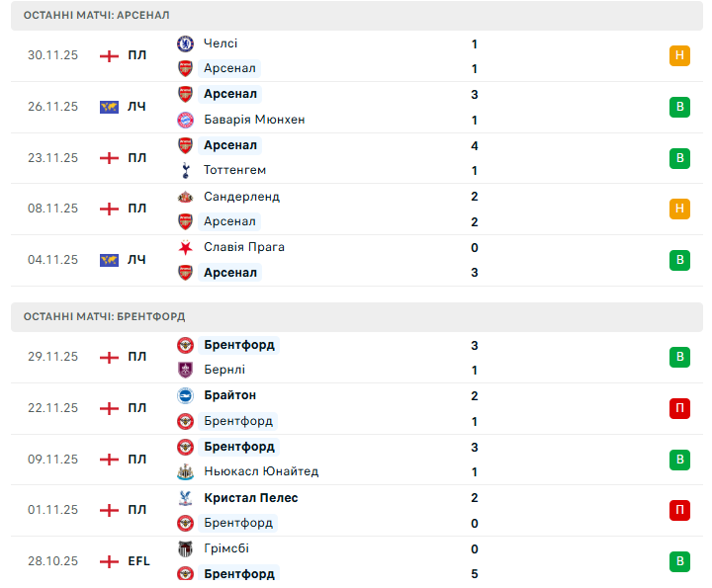Click the ОСТАННІ МАТЧІ: АРСЕНАЛ section header

(x=97, y=16)
